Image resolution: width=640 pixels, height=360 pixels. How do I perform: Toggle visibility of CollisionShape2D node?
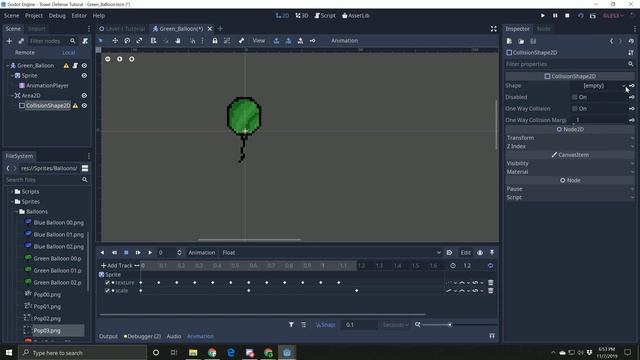tap(84, 105)
